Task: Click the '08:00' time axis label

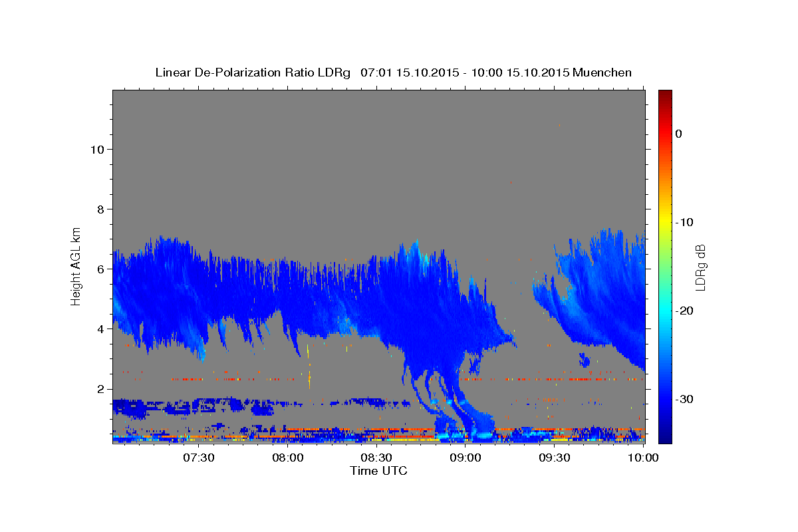Action: click(x=287, y=458)
